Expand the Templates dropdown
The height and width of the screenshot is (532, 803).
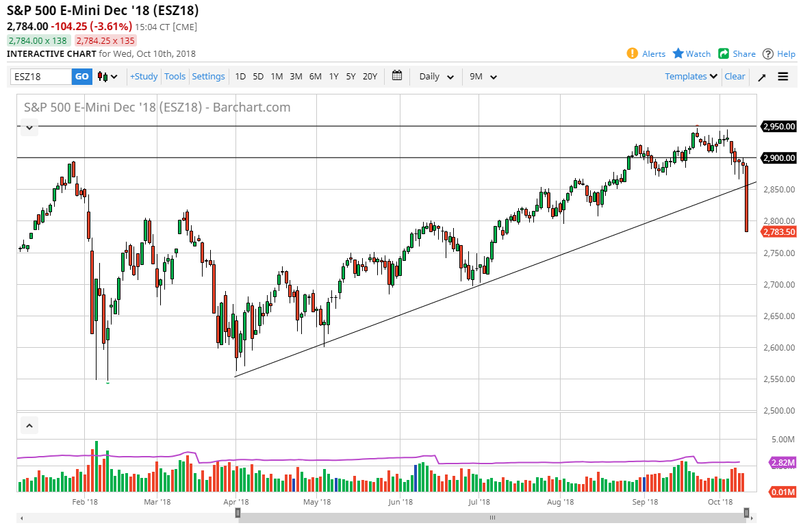pyautogui.click(x=691, y=77)
